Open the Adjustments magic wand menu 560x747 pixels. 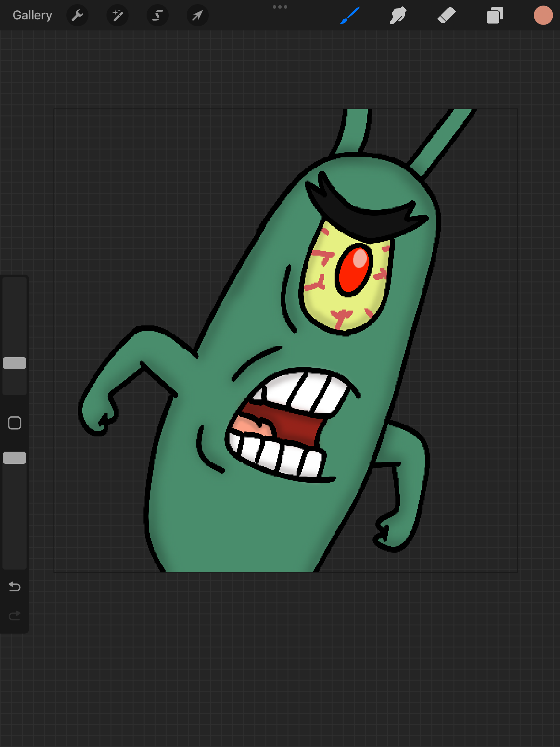[x=118, y=15]
